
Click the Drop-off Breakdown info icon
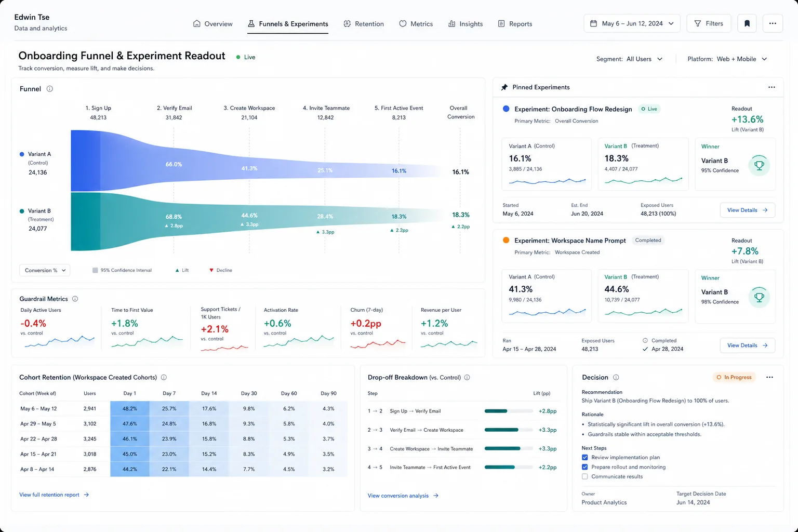point(467,377)
